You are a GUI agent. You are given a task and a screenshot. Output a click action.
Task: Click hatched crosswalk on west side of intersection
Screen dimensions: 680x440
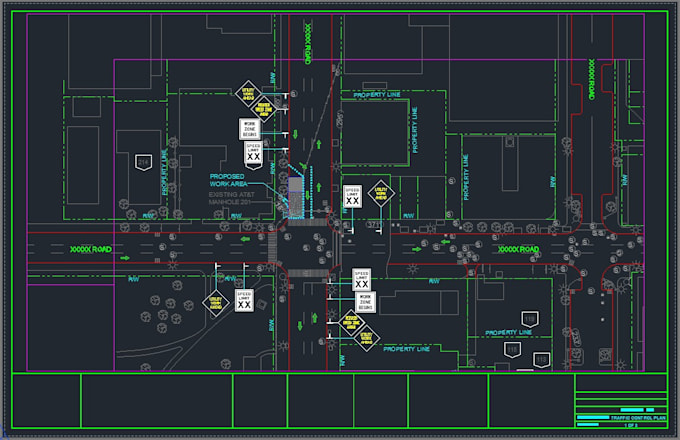coord(272,247)
